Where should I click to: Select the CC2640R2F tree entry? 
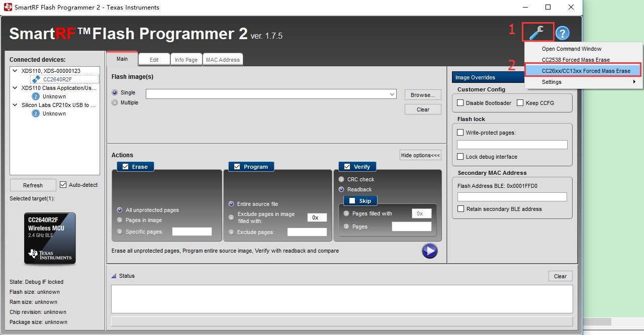57,79
